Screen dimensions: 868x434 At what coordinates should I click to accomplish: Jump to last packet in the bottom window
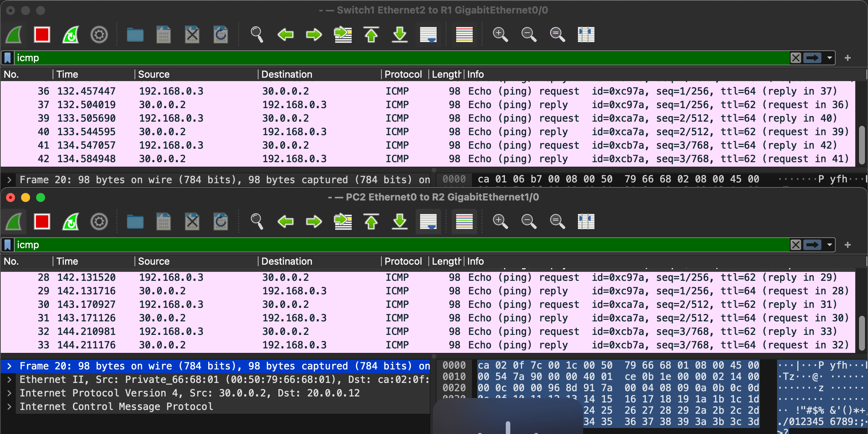[x=400, y=222]
